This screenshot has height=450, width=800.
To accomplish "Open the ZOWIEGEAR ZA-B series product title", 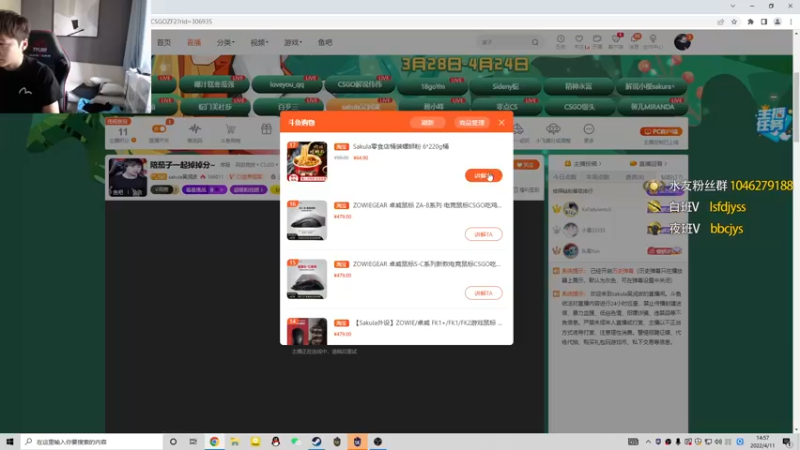I will coord(427,205).
